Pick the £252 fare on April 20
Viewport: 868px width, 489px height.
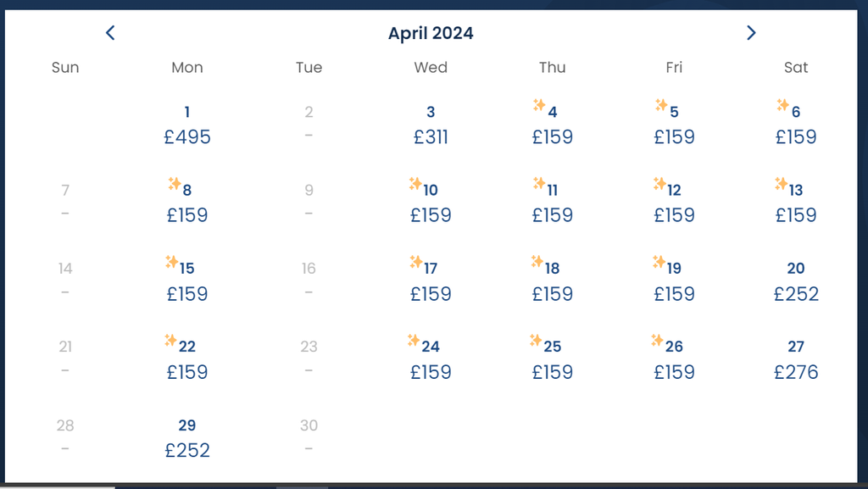click(x=796, y=293)
